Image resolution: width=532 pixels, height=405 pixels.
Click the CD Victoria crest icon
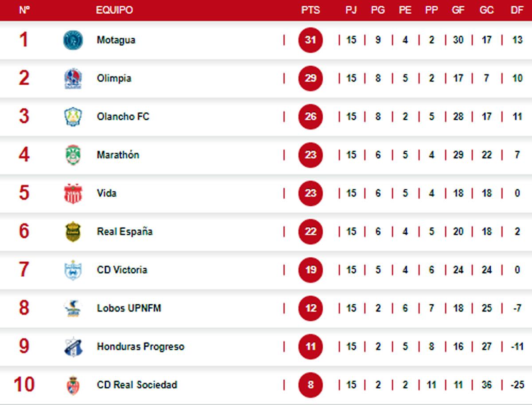tap(73, 270)
